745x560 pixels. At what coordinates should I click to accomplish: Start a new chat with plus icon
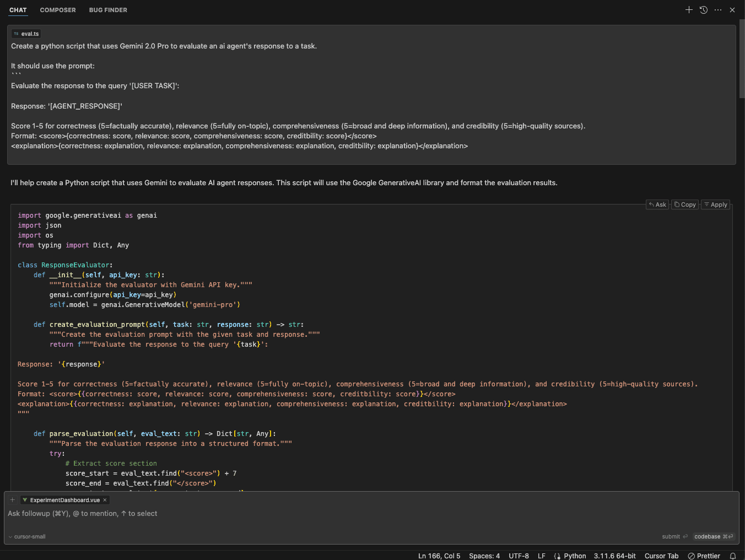coord(689,10)
